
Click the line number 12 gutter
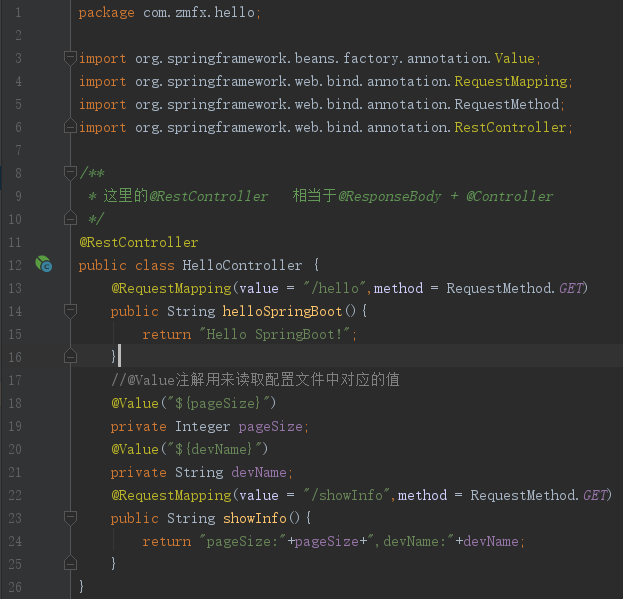click(x=15, y=265)
